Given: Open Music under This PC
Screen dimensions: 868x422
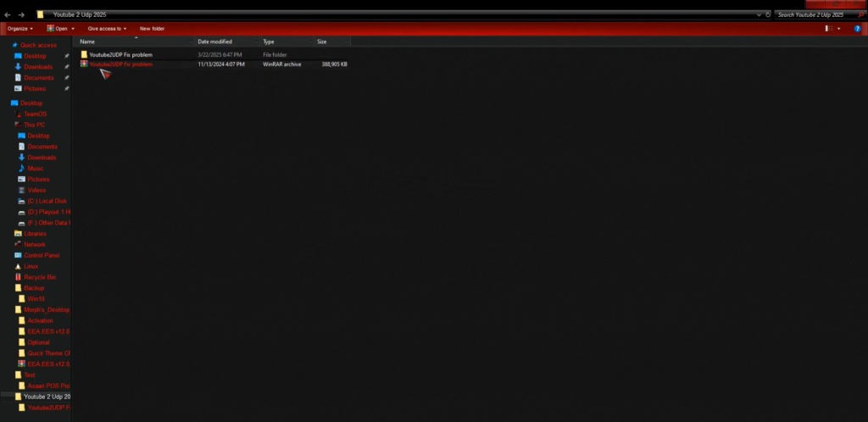Looking at the screenshot, I should 36,168.
